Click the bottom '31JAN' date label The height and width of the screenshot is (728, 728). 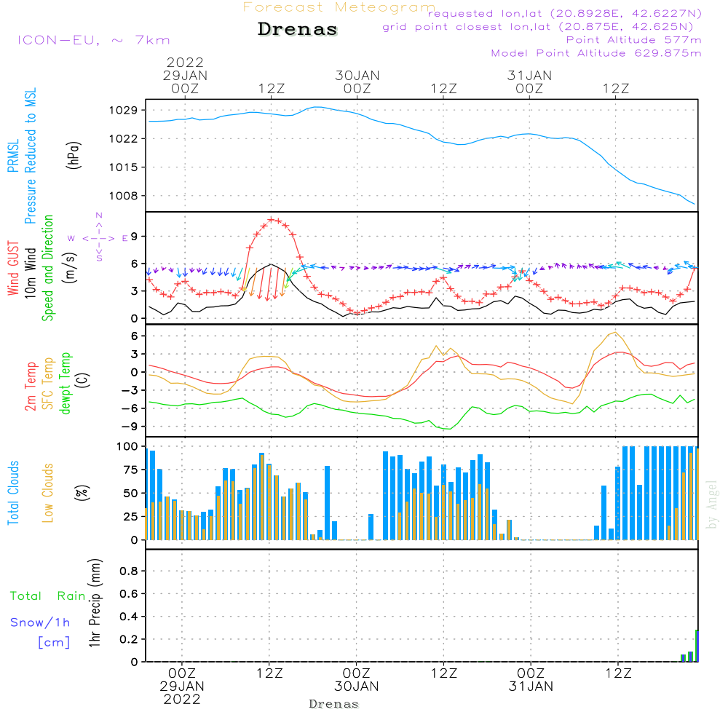pyautogui.click(x=531, y=687)
